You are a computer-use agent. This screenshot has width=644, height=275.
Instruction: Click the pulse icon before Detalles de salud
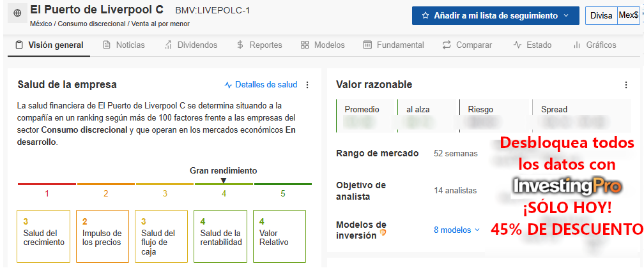228,85
